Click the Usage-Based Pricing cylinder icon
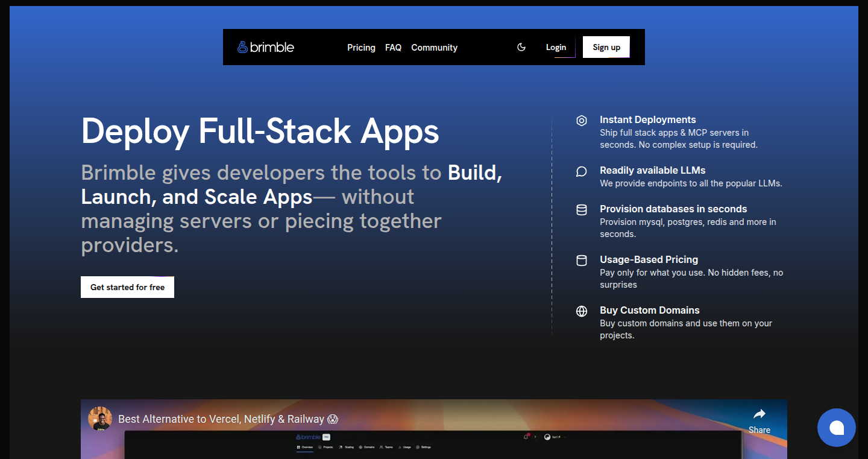The image size is (868, 459). tap(582, 261)
